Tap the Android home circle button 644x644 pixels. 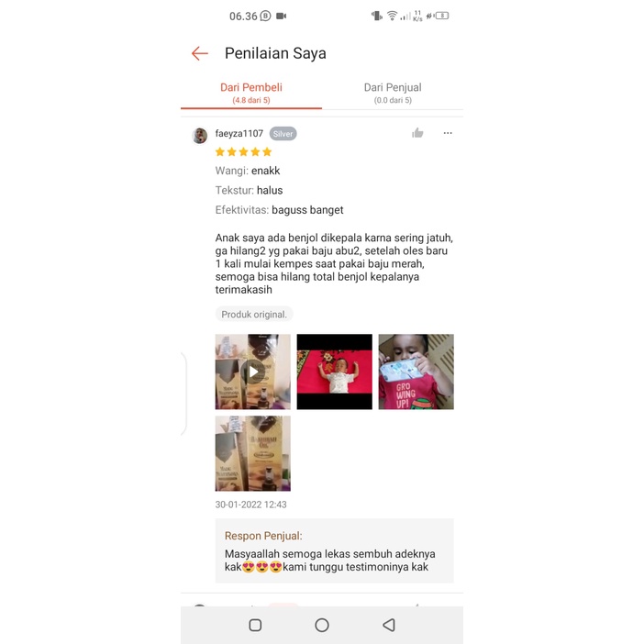(x=322, y=625)
